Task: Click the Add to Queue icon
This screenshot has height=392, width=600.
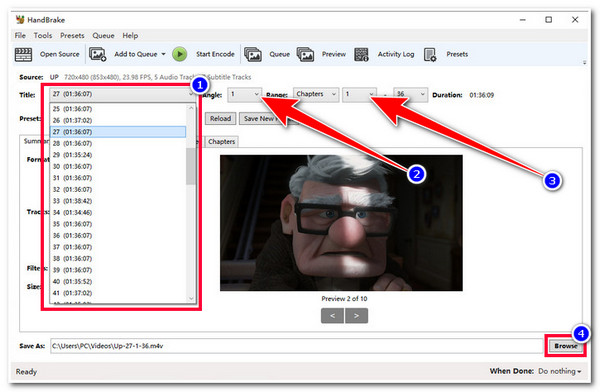Action: pyautogui.click(x=98, y=54)
